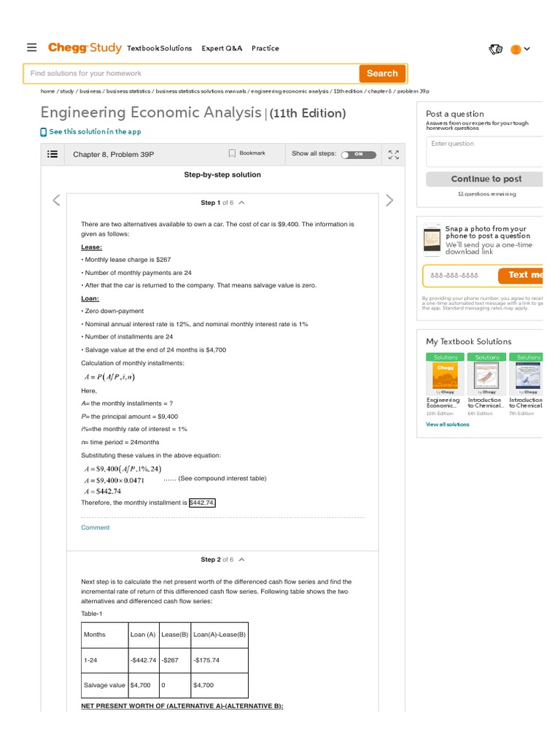
Task: Open the flashcards icon in header
Action: 496,49
